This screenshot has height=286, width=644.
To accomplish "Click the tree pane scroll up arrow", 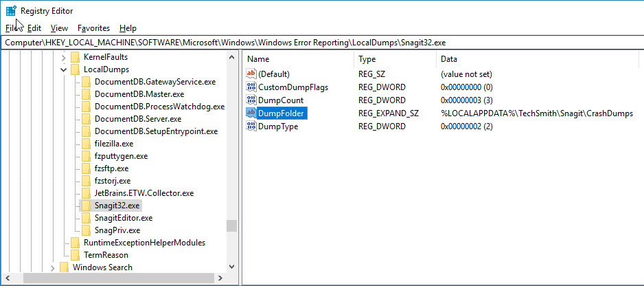I will pos(231,57).
